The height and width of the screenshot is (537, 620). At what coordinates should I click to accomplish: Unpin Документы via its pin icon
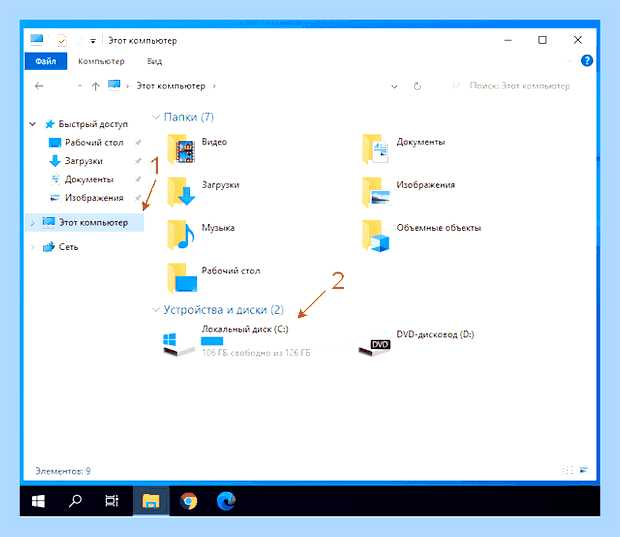pyautogui.click(x=138, y=180)
